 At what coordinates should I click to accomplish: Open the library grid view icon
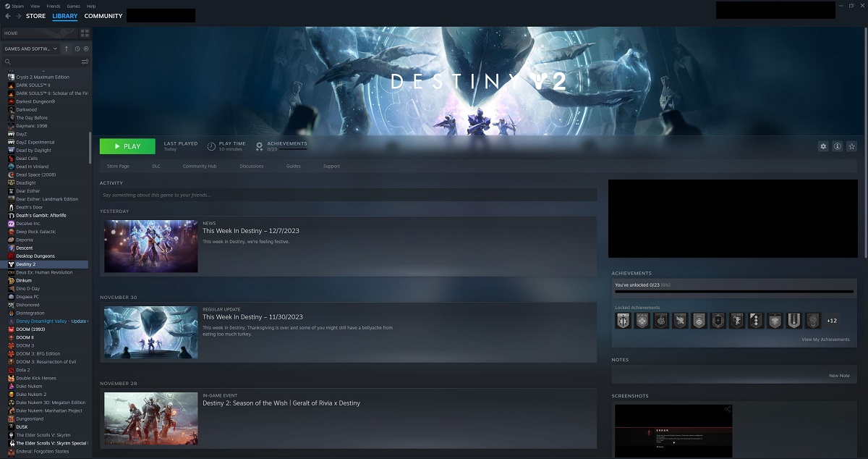pyautogui.click(x=85, y=32)
